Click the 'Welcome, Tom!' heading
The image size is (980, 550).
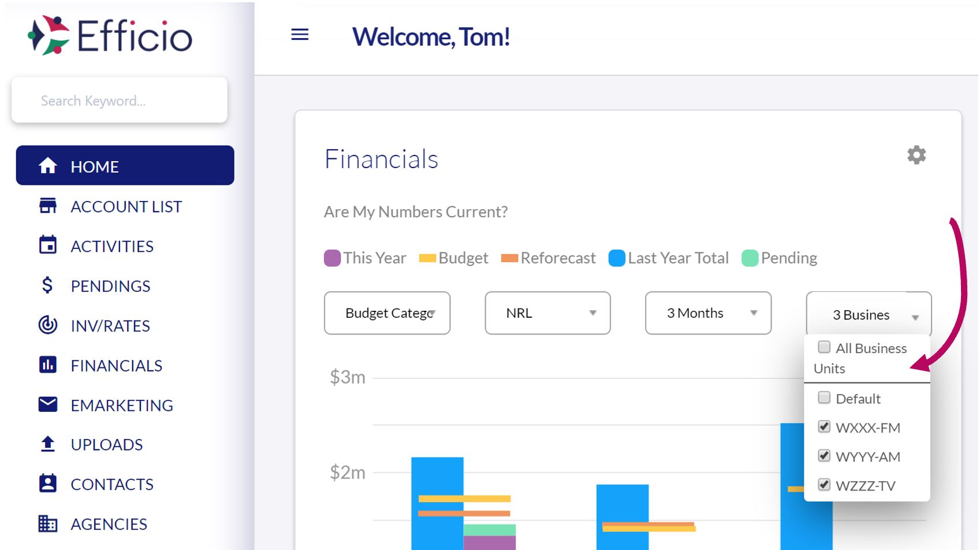tap(431, 36)
